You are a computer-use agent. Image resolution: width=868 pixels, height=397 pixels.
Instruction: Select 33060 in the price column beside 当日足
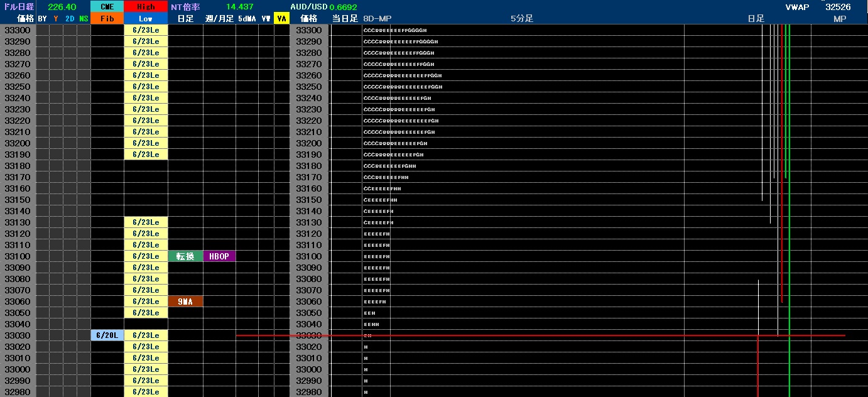[x=308, y=302]
